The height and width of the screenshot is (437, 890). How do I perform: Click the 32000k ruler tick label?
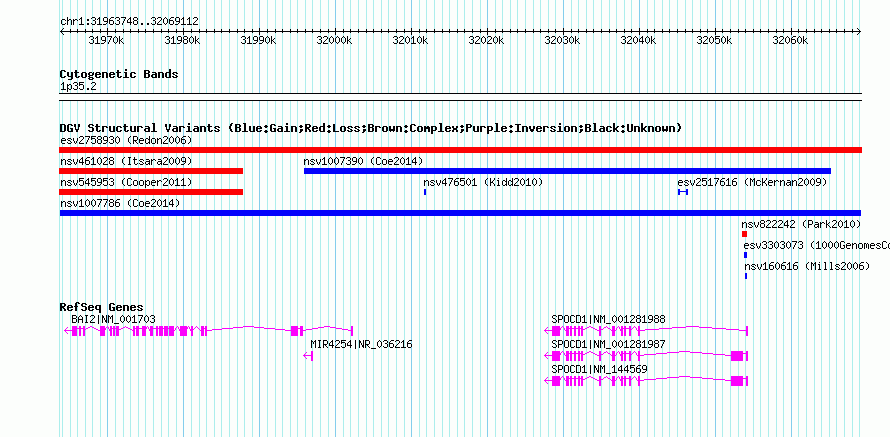[x=334, y=41]
